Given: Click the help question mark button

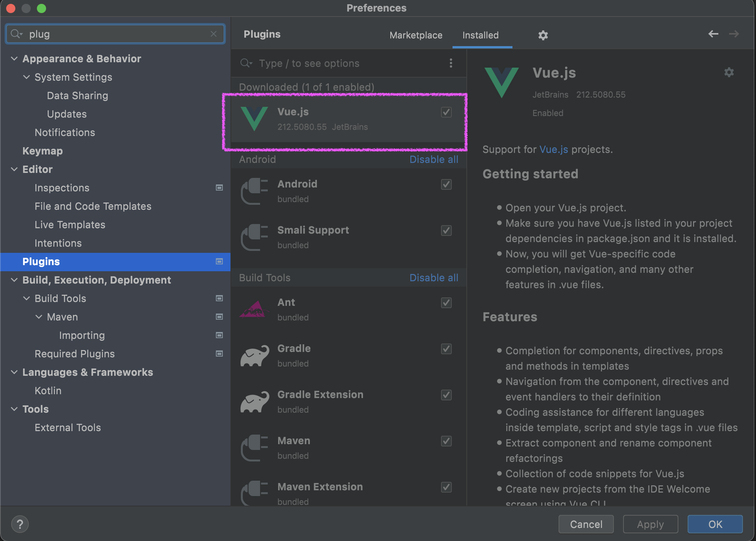Looking at the screenshot, I should 20,524.
